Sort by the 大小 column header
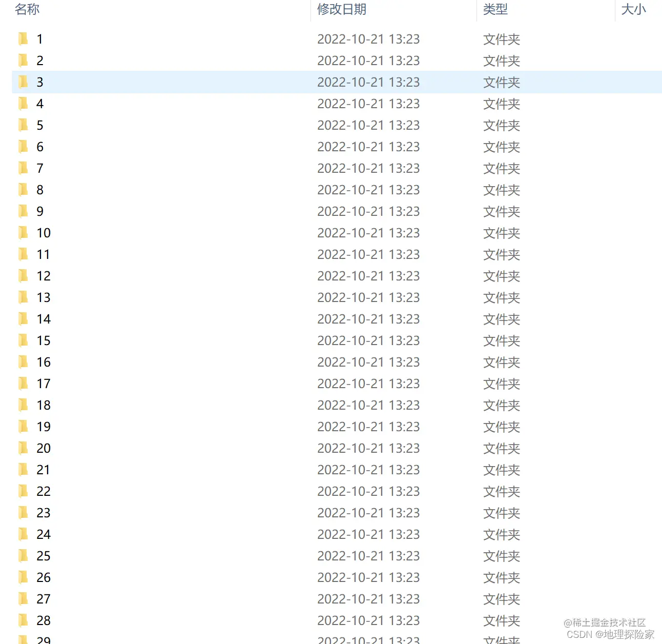 tap(634, 9)
